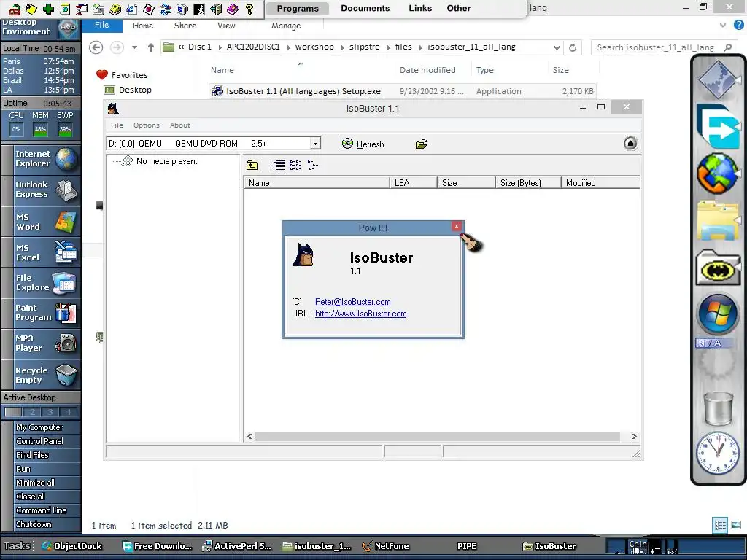Switch IsoBuster to tree view icon
The height and width of the screenshot is (560, 747).
tap(312, 166)
